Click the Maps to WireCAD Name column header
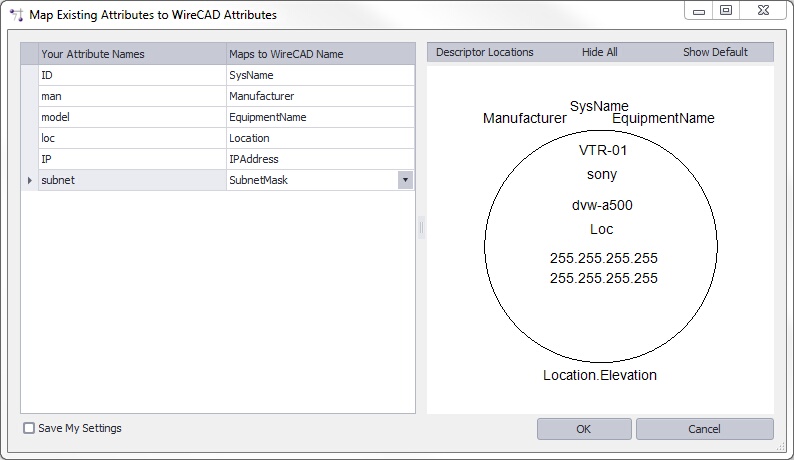Viewport: 794px width, 460px height. pos(320,54)
